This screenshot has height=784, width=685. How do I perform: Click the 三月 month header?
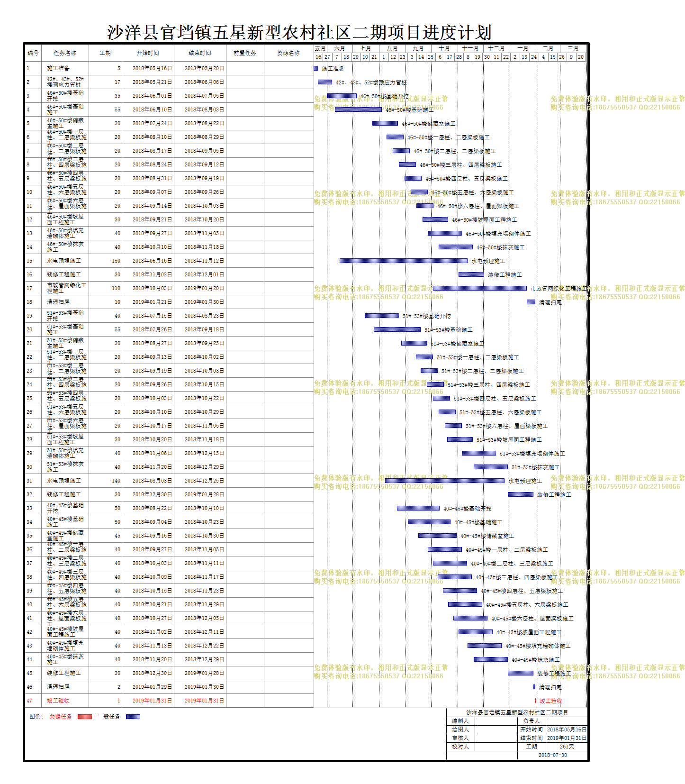573,48
